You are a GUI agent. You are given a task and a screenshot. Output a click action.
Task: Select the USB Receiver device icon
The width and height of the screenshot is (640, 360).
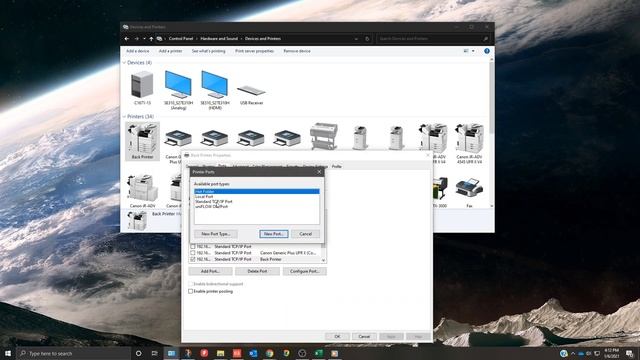[x=251, y=90]
